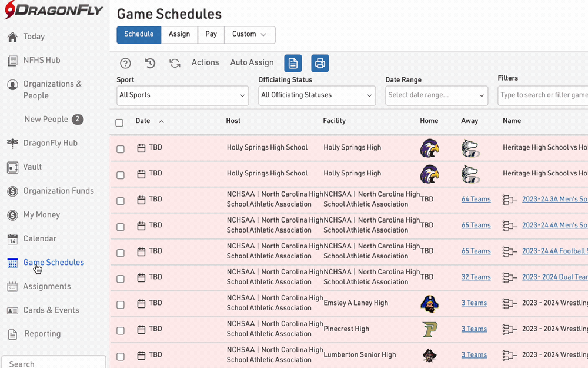
Task: Expand the Sport dropdown
Action: 182,95
